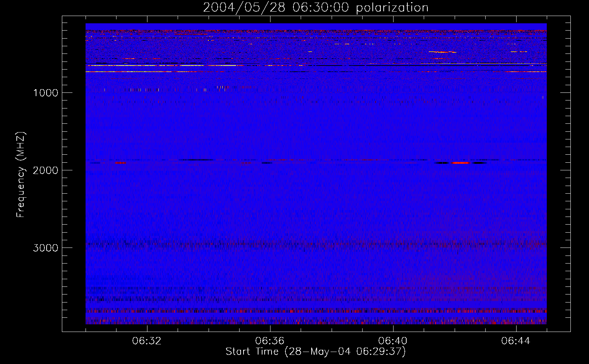
Task: Click the 'Frequency (MHZ)' axis title
Action: (x=21, y=175)
